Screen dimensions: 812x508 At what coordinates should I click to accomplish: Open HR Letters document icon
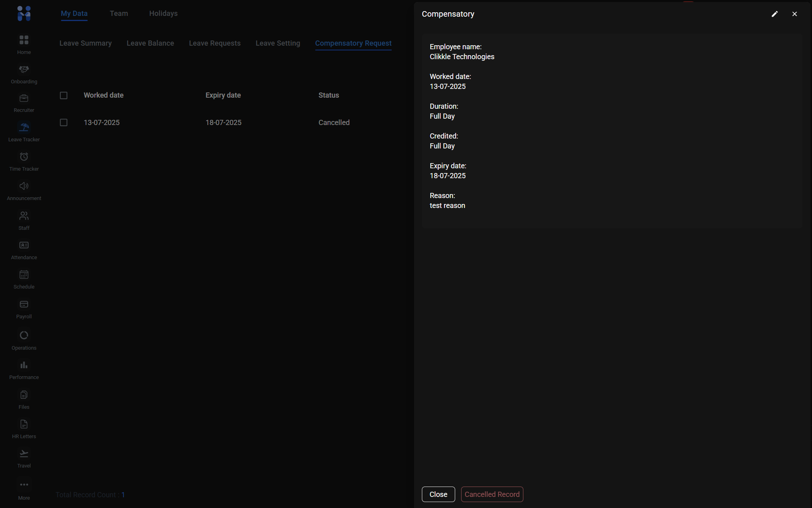(x=24, y=425)
